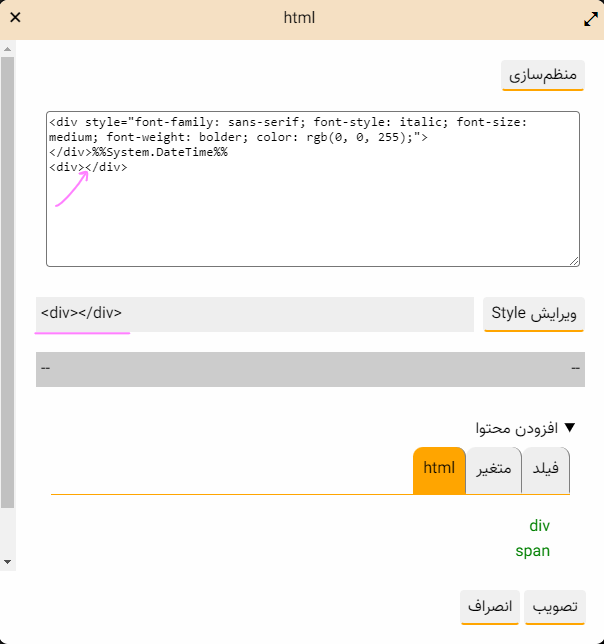
Task: Click the منظم‌سازی button
Action: (x=542, y=76)
